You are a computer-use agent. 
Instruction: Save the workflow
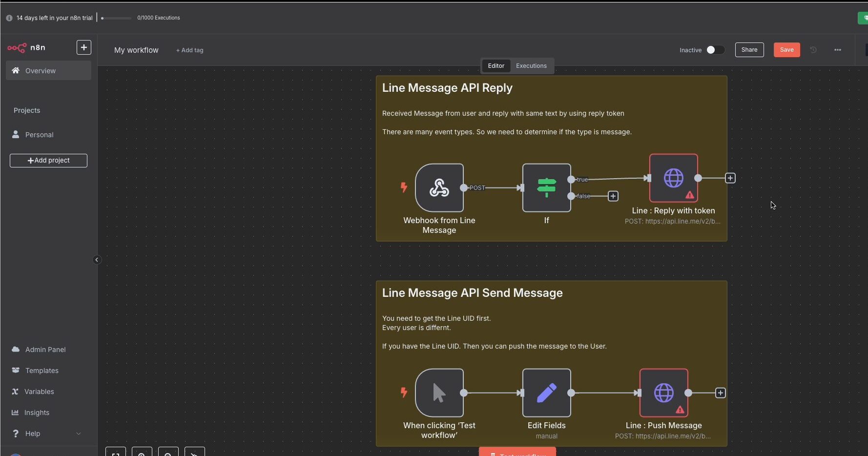click(786, 50)
